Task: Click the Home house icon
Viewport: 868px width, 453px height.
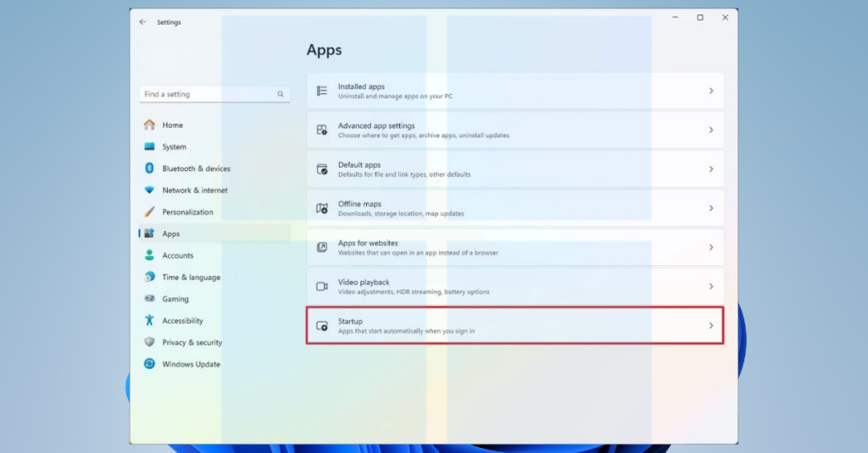Action: (x=149, y=125)
